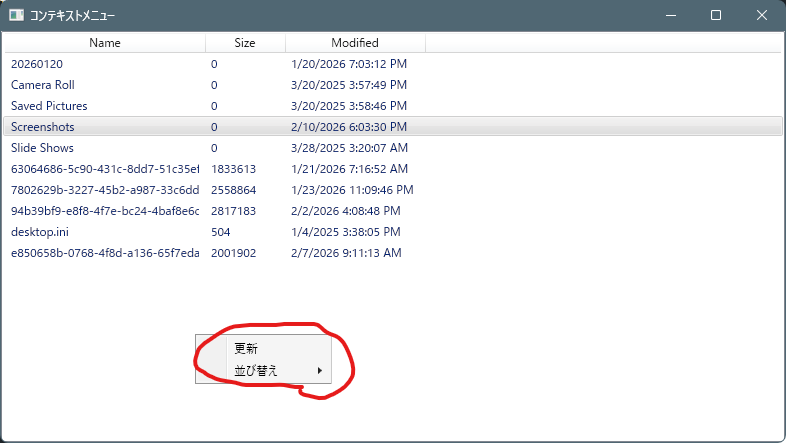Sort by the Size column header
This screenshot has height=443, width=786.
(x=245, y=43)
